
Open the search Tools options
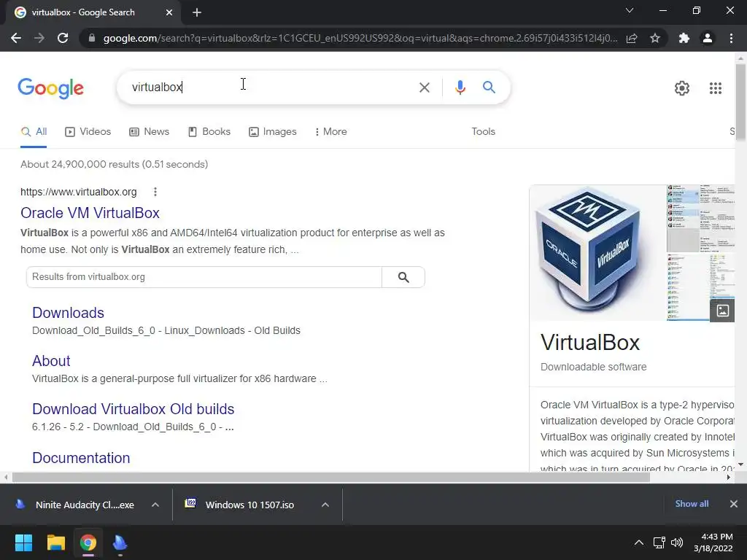[x=483, y=132]
